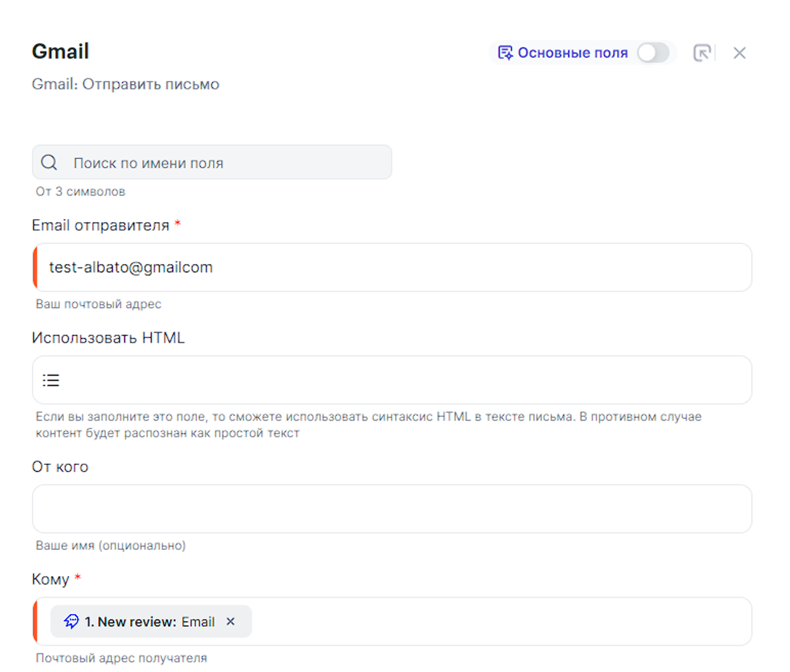Remove the New review Email chip
790x672 pixels.
pyautogui.click(x=230, y=622)
